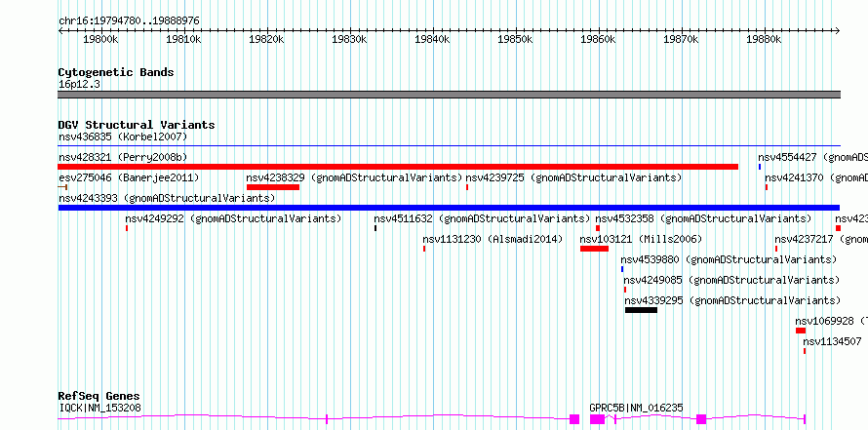The image size is (868, 430).
Task: Open the IQCK|NM_153208 gene label
Action: [99, 408]
